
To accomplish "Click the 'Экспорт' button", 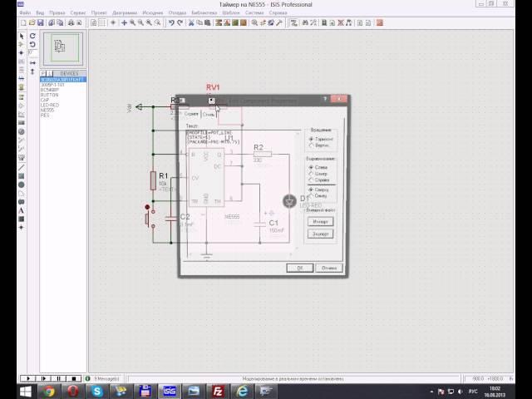I will click(320, 234).
